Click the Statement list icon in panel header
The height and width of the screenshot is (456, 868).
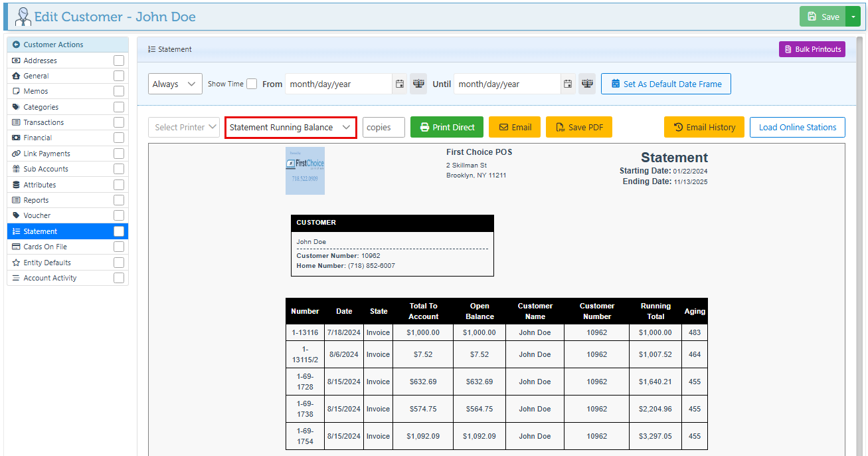point(151,49)
